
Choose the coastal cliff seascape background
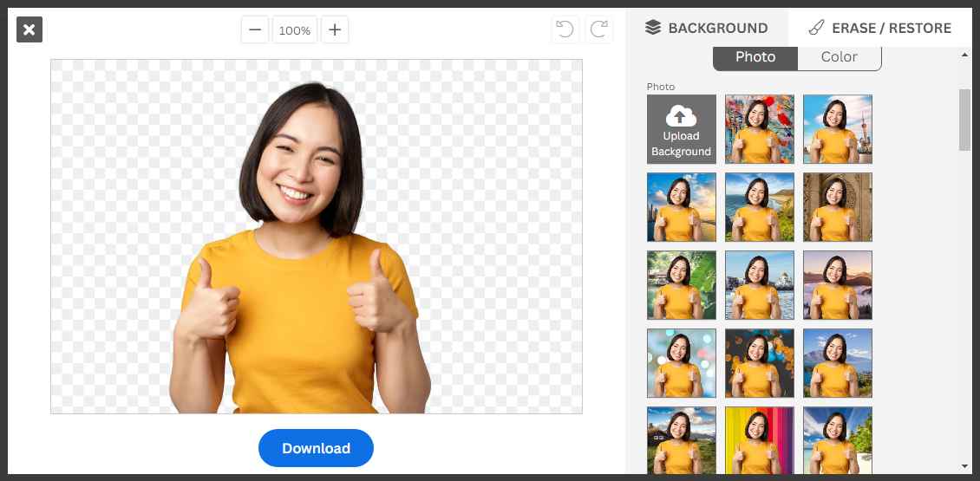pyautogui.click(x=760, y=207)
